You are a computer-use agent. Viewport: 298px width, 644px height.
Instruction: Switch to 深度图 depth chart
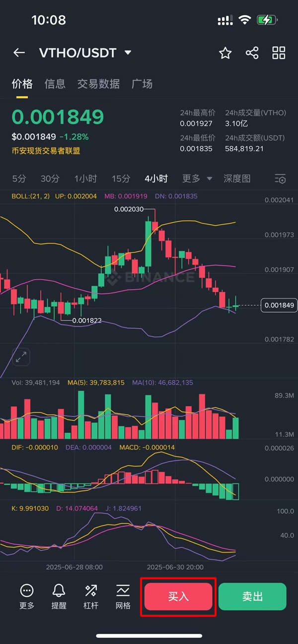coord(237,179)
